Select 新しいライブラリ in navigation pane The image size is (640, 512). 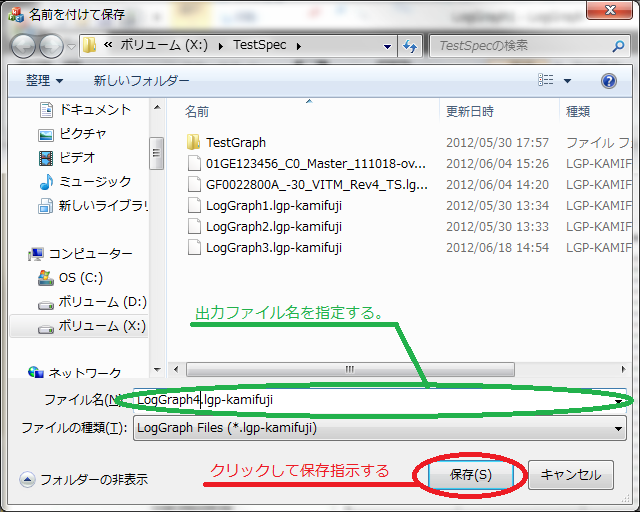[x=93, y=205]
